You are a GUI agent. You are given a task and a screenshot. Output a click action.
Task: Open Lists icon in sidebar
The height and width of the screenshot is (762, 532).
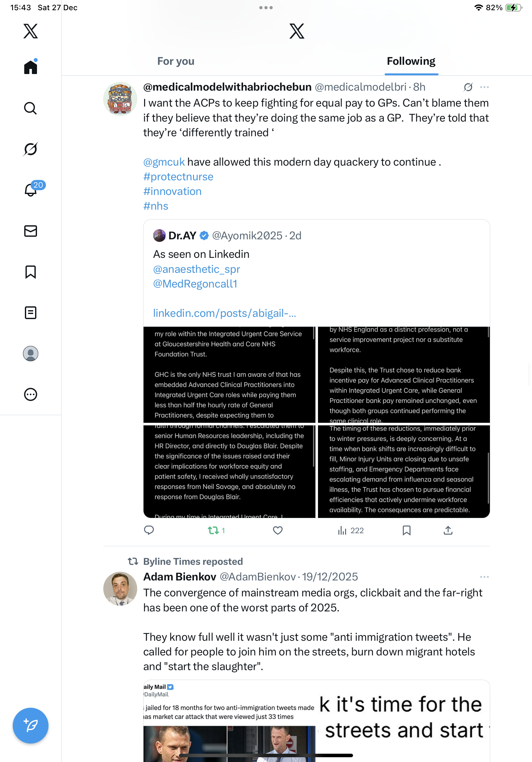31,313
